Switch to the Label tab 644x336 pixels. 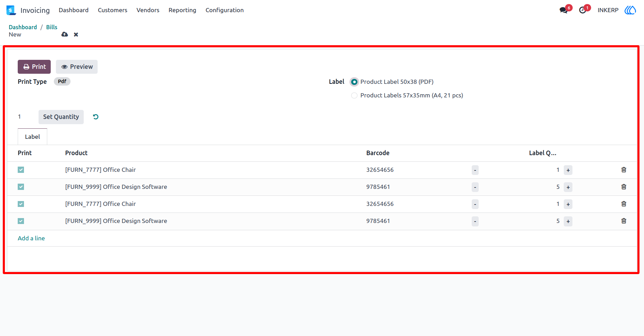click(32, 137)
